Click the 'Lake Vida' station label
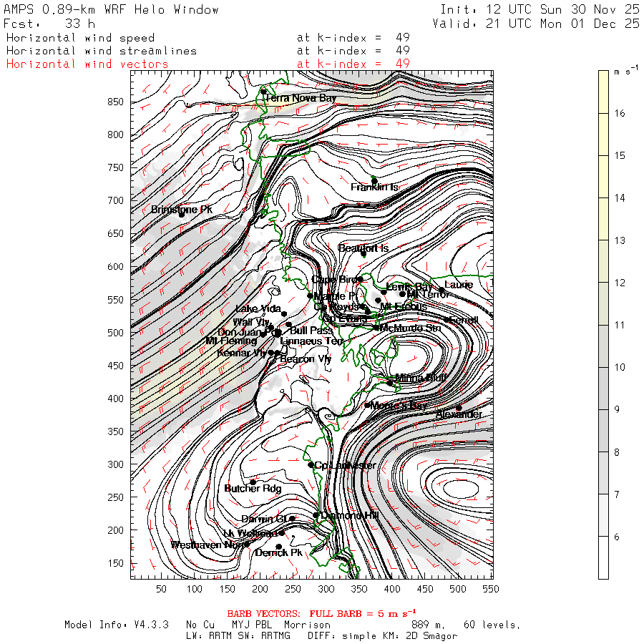Screen dimensions: 644x644 point(258,308)
